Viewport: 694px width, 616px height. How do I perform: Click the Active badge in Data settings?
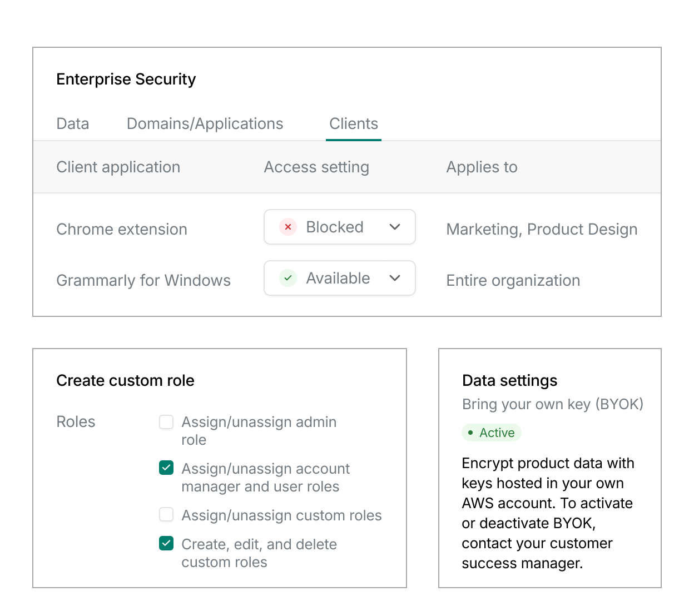(x=491, y=433)
